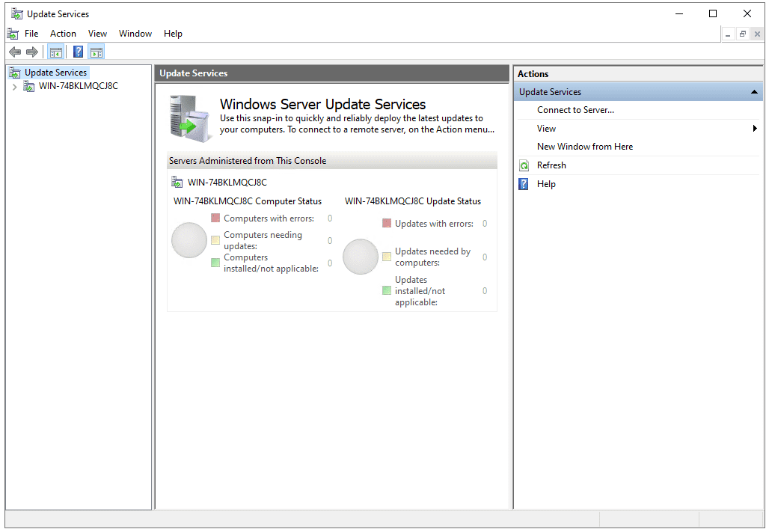Click the WIN-74BKLMQCJ8C server icon in tree
769x532 pixels.
tap(29, 86)
